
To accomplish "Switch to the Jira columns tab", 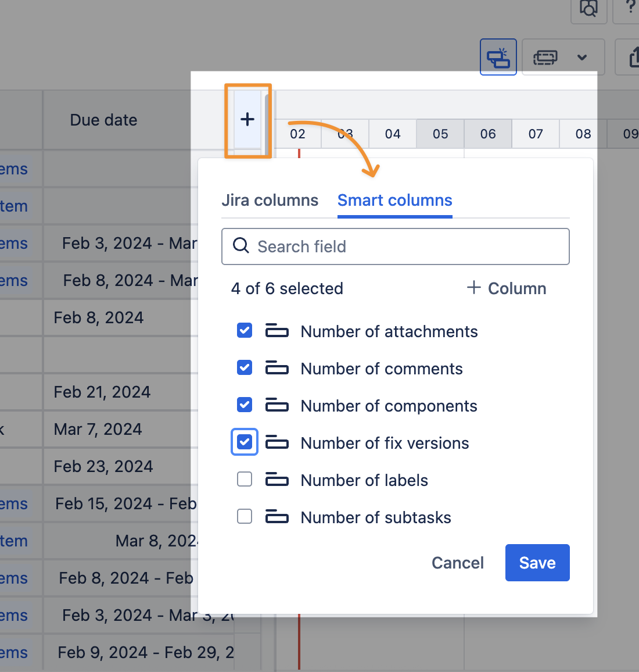I will point(270,201).
